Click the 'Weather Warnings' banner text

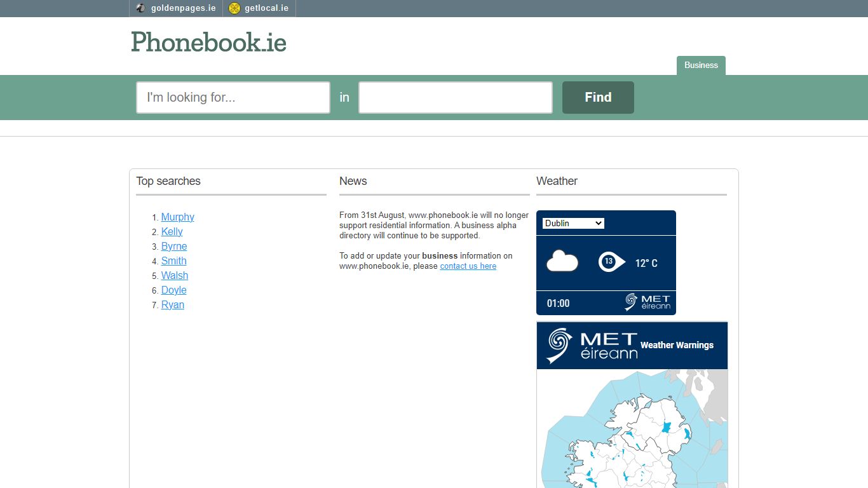677,345
